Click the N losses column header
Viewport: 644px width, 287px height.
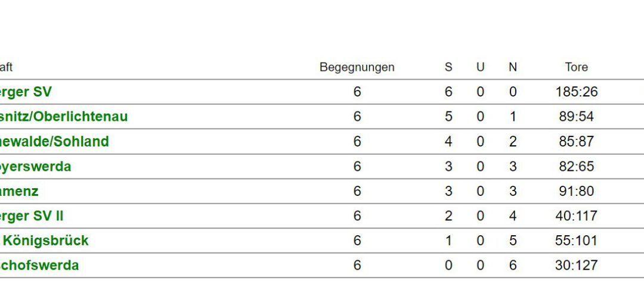pyautogui.click(x=513, y=67)
